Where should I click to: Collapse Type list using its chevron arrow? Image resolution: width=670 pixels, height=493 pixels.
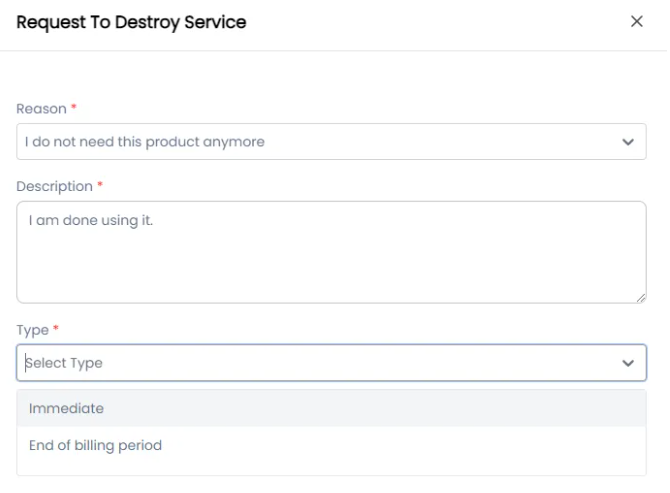[x=628, y=363]
